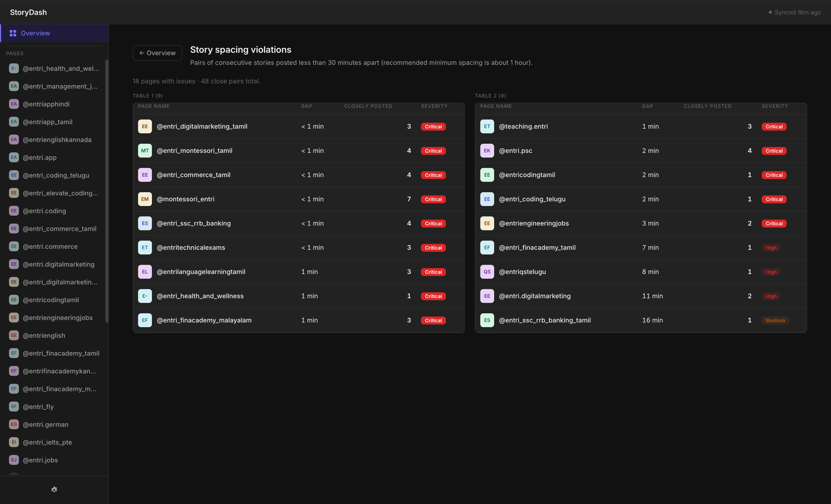Click the ET avatar for @teaching.entri
This screenshot has height=504, width=831.
pos(487,126)
